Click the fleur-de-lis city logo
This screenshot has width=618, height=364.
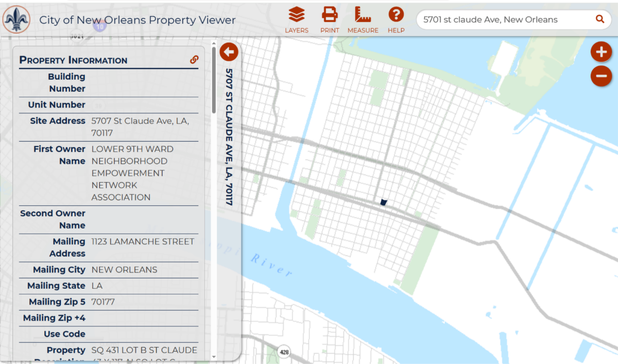pyautogui.click(x=17, y=20)
